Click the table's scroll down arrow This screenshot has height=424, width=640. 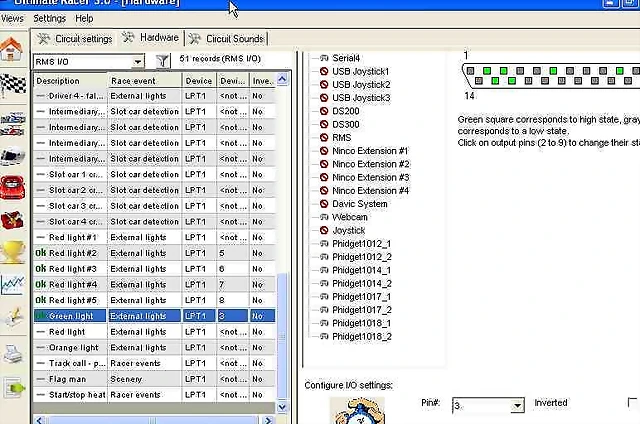(x=282, y=407)
